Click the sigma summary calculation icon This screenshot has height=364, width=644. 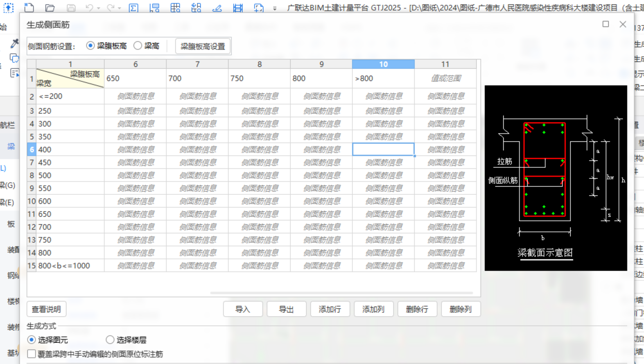[133, 7]
